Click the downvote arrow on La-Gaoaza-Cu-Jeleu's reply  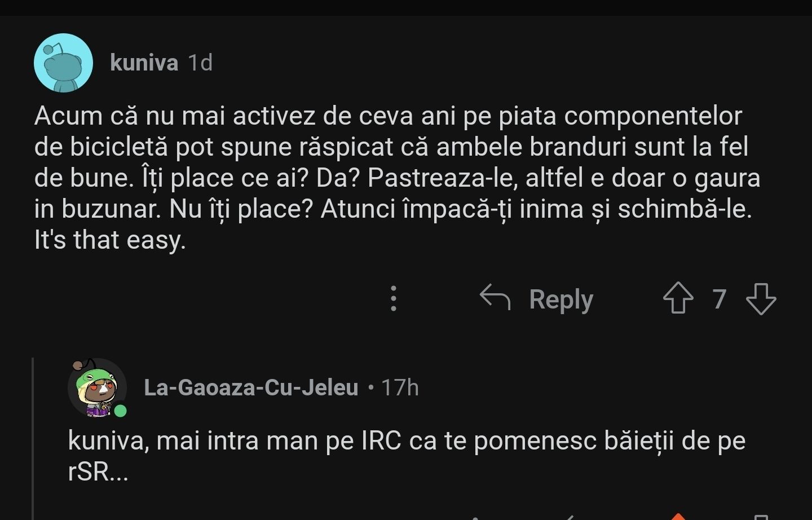point(761,517)
